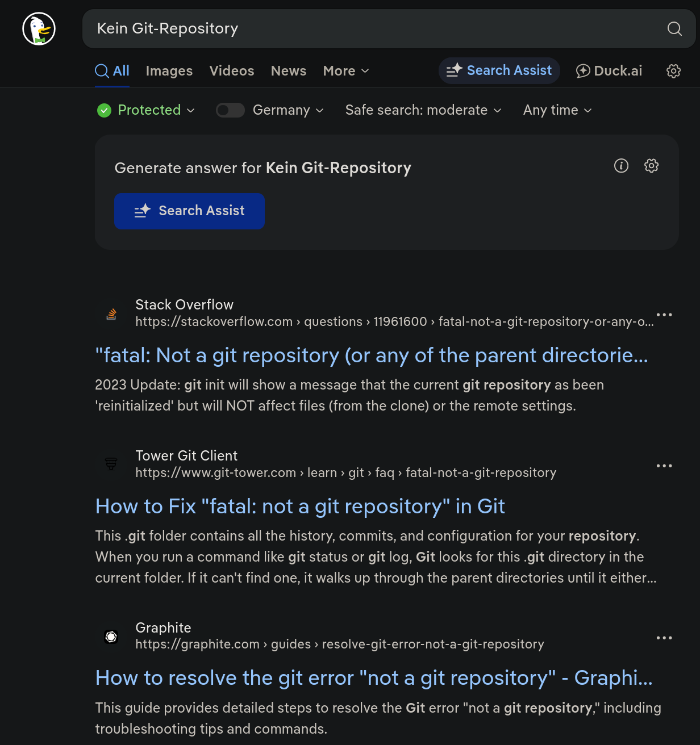Click the Search Assist info icon
Viewport: 700px width, 745px height.
[x=621, y=166]
